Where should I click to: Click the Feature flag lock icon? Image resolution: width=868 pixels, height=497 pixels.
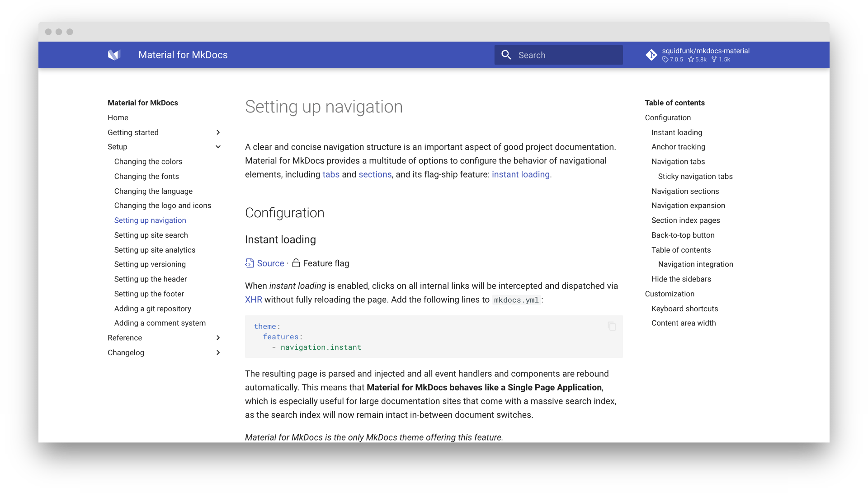(x=296, y=263)
